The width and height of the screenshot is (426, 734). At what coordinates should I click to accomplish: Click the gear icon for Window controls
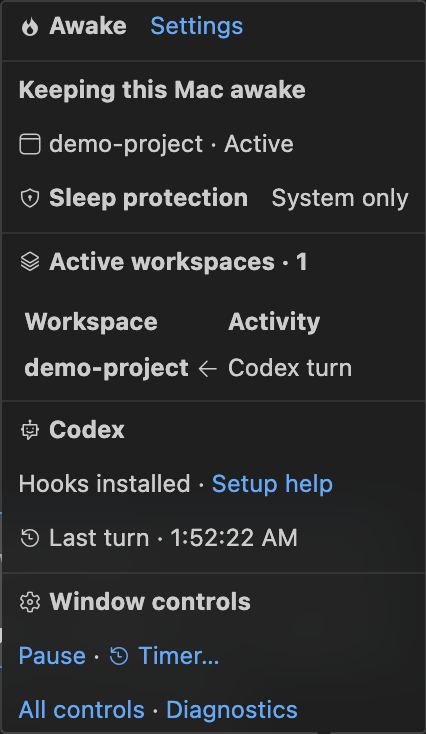click(30, 602)
